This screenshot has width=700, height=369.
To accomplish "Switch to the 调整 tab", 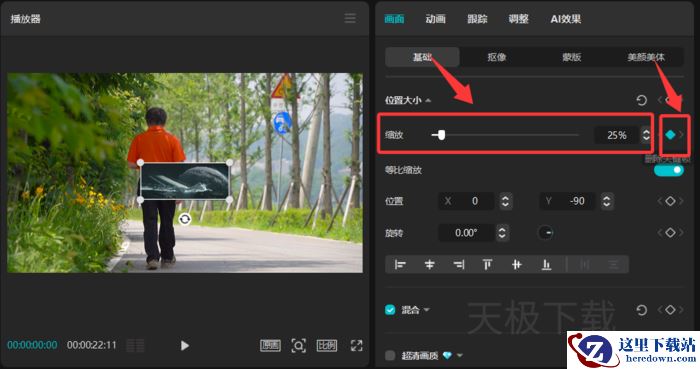I will pyautogui.click(x=518, y=19).
